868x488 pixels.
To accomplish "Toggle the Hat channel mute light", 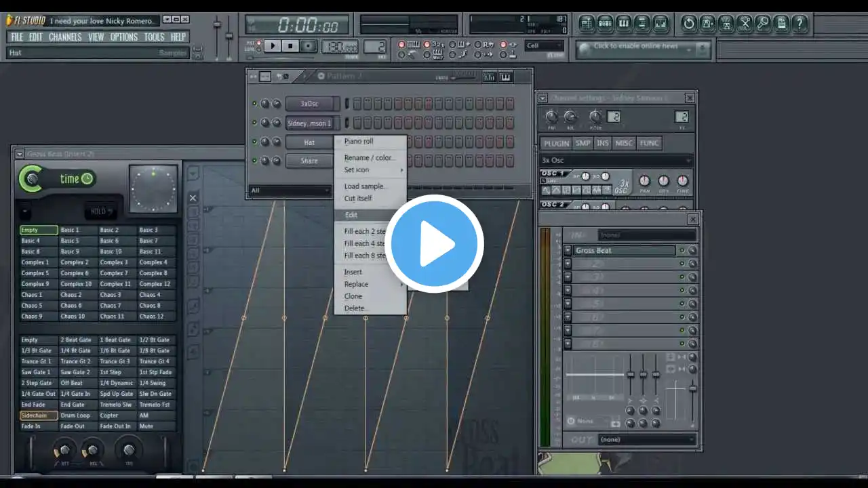I will 254,142.
